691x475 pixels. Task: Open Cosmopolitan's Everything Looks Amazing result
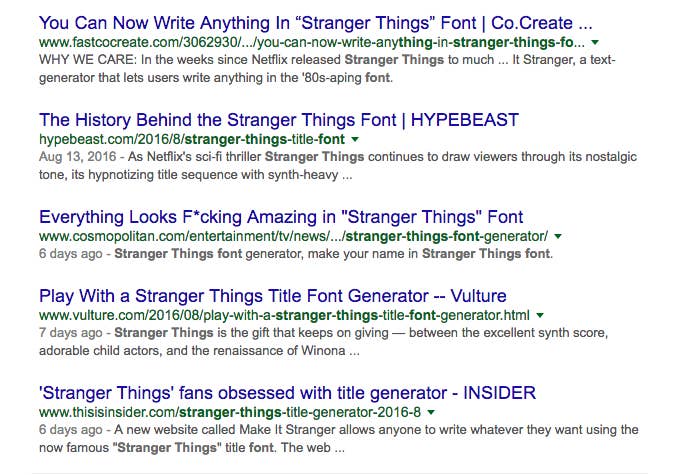point(281,217)
